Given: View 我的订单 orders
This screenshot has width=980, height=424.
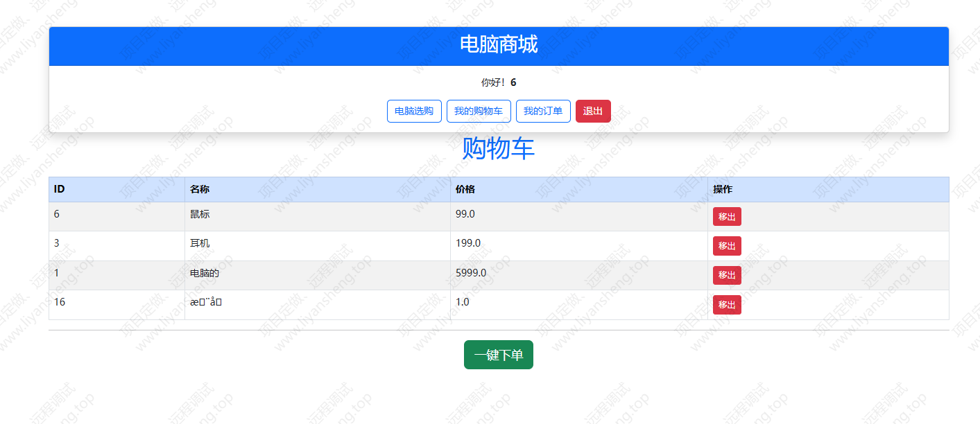Looking at the screenshot, I should [543, 111].
